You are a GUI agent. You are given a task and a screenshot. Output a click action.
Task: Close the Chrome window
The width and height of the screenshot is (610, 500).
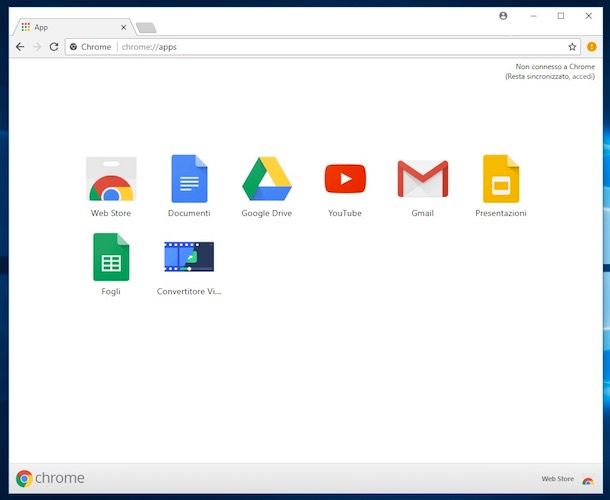pyautogui.click(x=588, y=16)
